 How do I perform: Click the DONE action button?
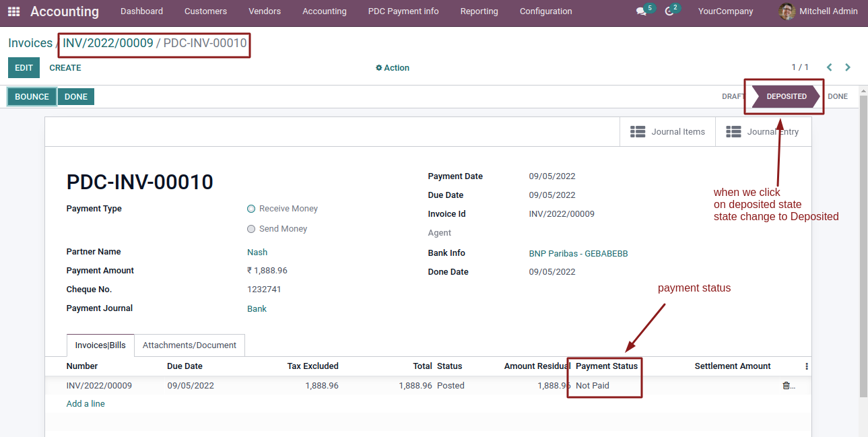76,97
